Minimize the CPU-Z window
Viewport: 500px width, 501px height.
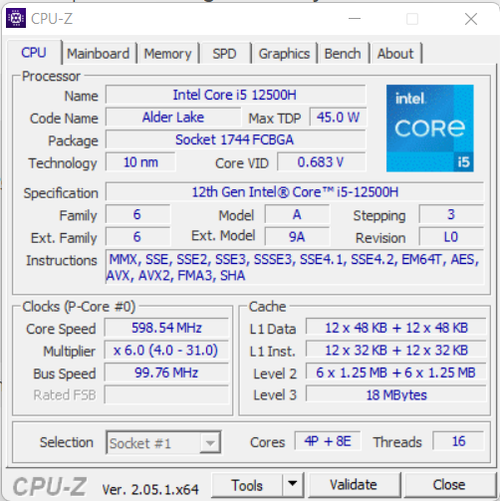pos(355,19)
